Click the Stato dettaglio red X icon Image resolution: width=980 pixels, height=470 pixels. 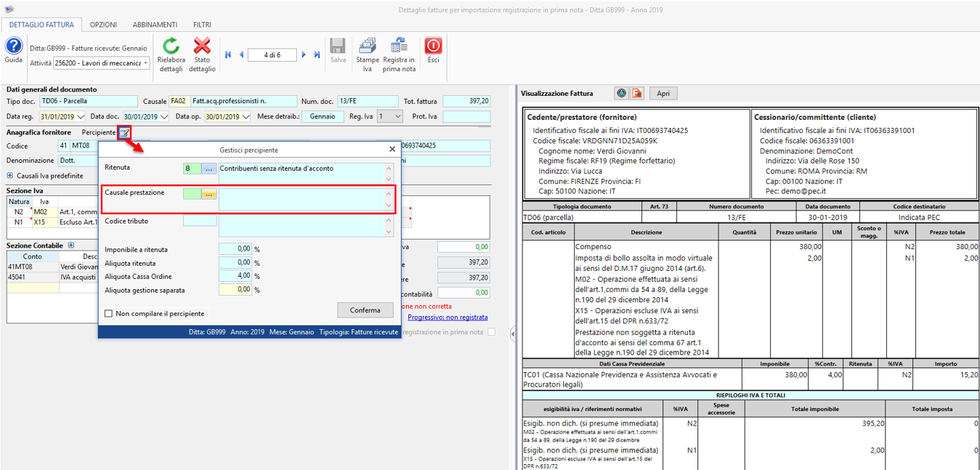tap(202, 46)
